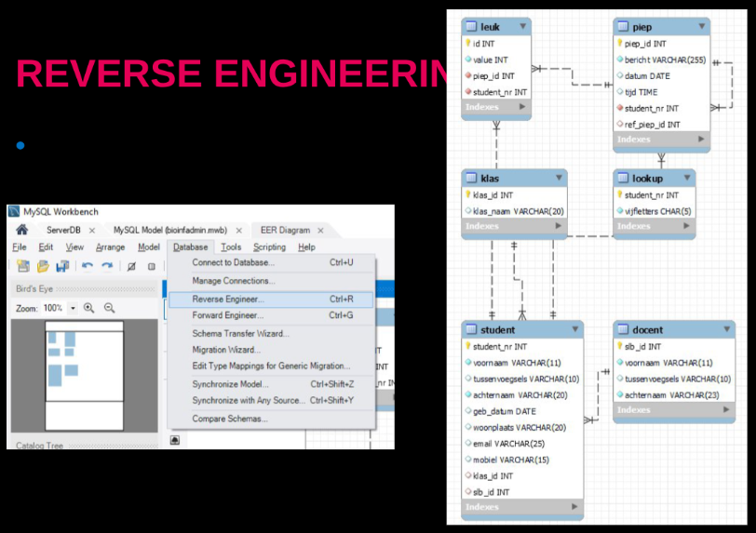
Task: Click the open folder toolbar icon
Action: pos(43,267)
